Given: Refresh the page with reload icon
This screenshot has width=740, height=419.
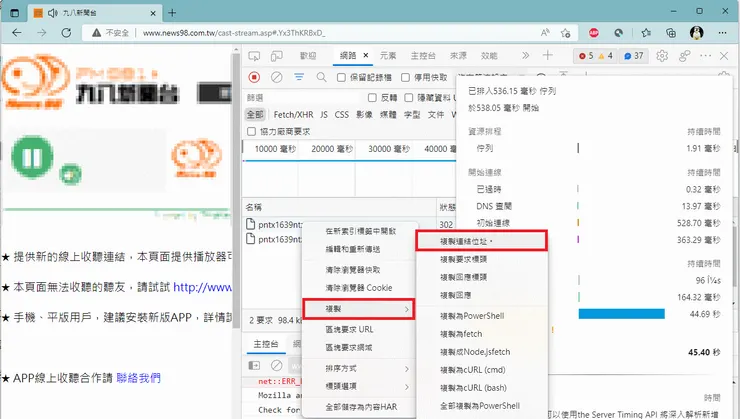Looking at the screenshot, I should [67, 33].
